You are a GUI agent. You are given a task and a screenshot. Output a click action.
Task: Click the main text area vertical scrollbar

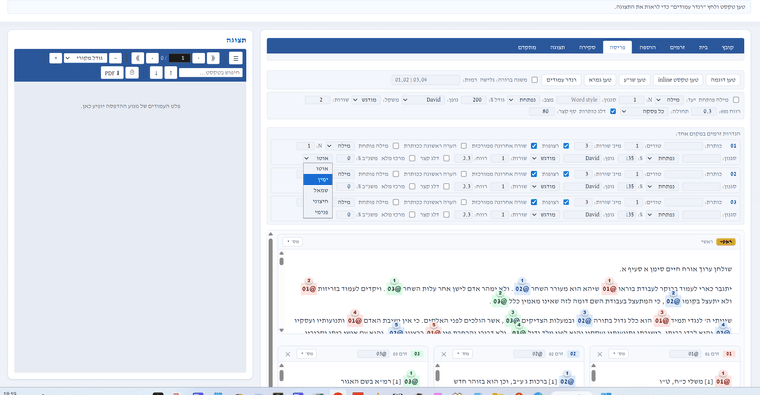tap(282, 291)
